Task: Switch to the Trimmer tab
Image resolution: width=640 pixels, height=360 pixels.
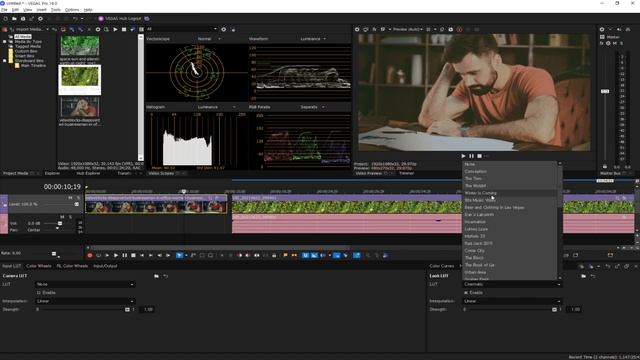Action: click(407, 173)
